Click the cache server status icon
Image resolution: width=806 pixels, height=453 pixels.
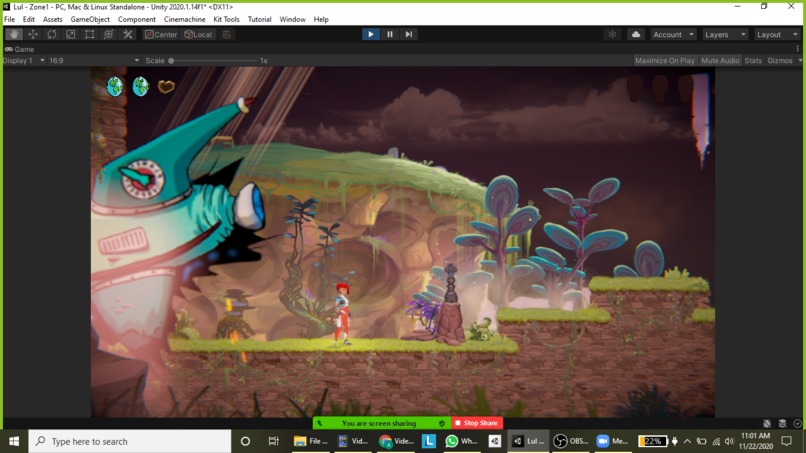pyautogui.click(x=782, y=424)
